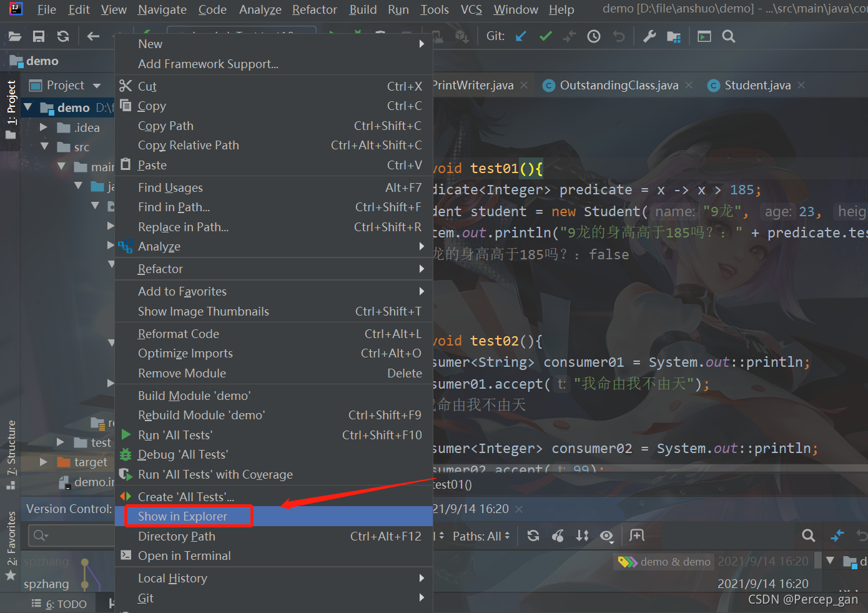Click Refresh icon in Version Control log

[x=533, y=536]
